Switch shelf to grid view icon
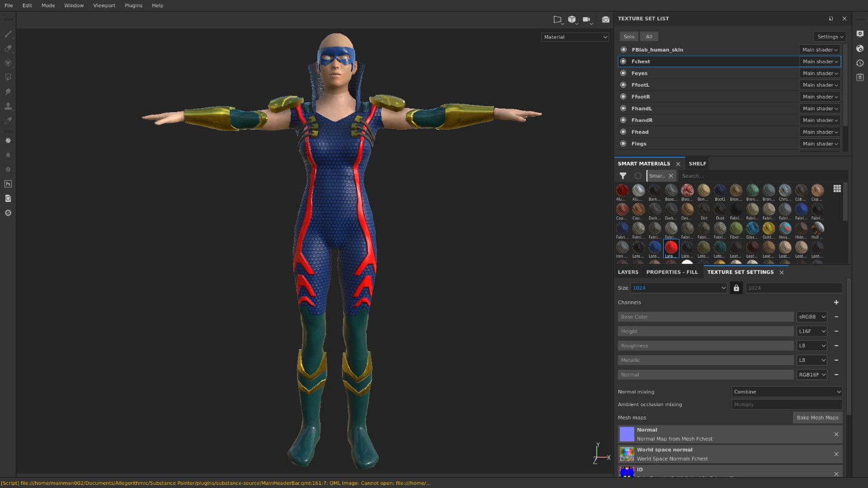The height and width of the screenshot is (488, 868). pos(837,189)
